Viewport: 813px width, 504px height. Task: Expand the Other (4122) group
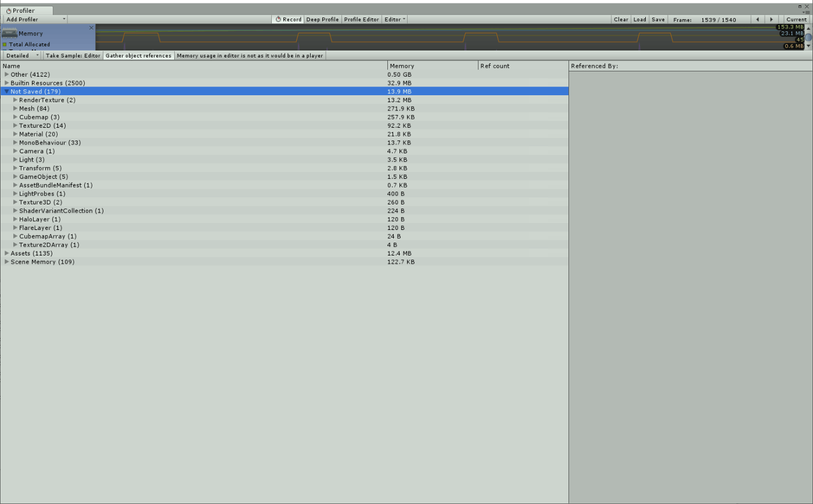click(x=7, y=74)
